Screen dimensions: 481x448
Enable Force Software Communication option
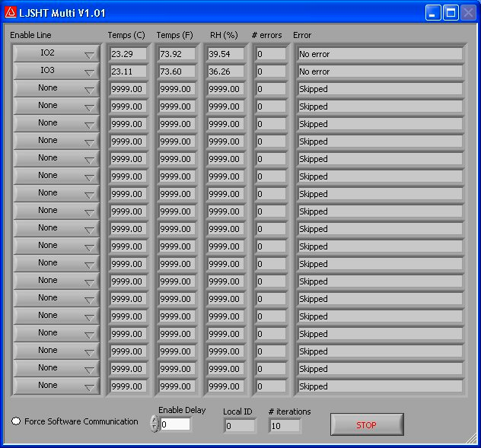click(x=16, y=421)
